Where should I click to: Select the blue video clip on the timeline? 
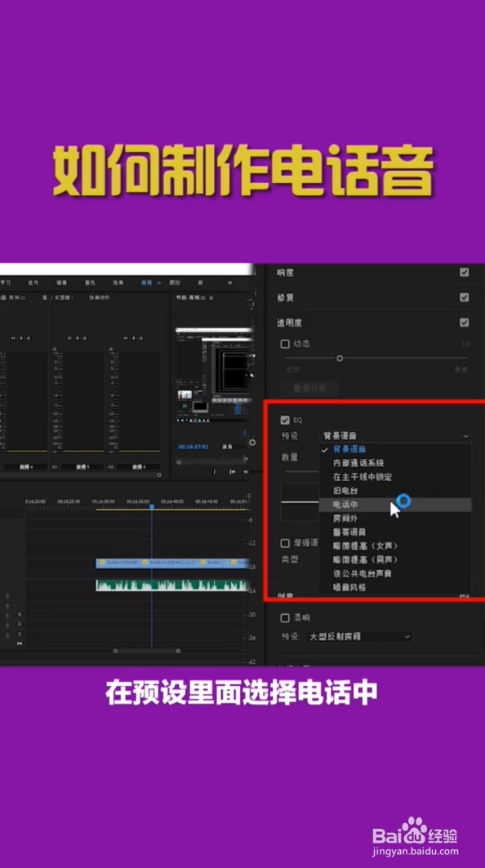[x=173, y=563]
